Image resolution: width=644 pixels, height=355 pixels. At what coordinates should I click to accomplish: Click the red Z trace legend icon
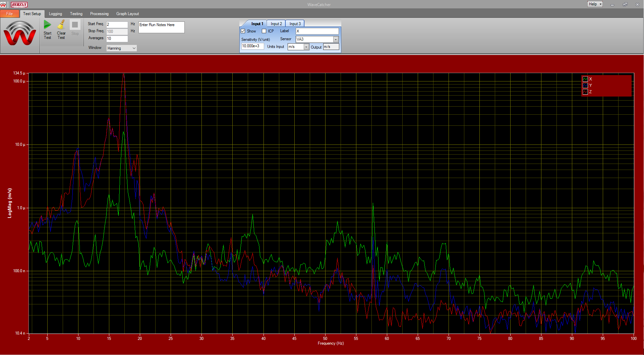[x=585, y=92]
